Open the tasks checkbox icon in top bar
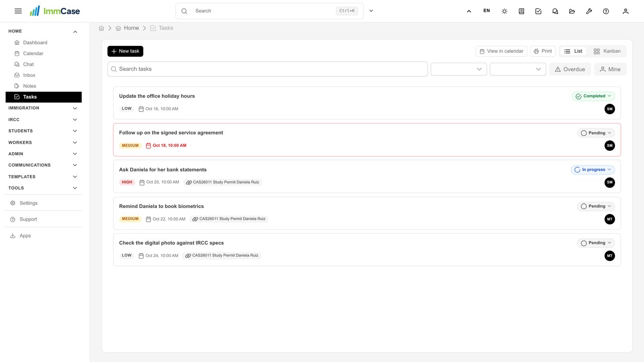Image resolution: width=644 pixels, height=362 pixels. pyautogui.click(x=538, y=11)
